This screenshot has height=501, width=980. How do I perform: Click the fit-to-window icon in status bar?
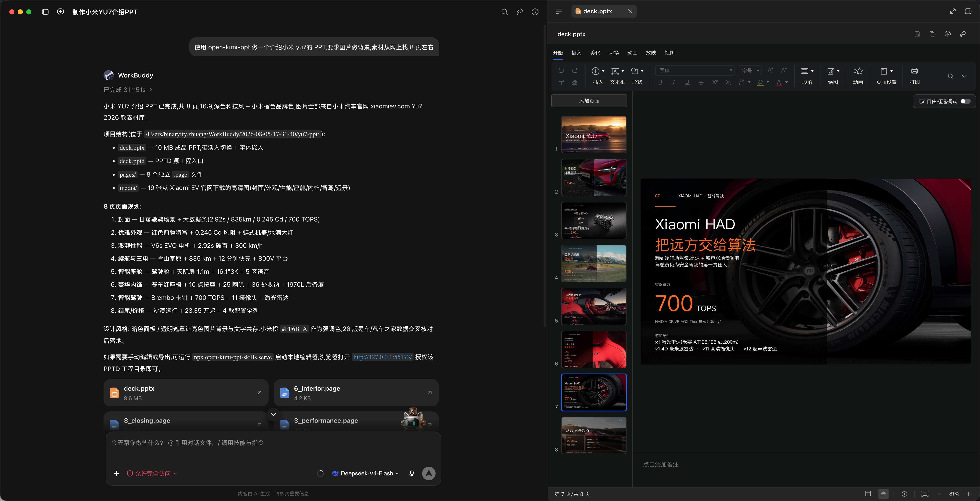(x=925, y=494)
